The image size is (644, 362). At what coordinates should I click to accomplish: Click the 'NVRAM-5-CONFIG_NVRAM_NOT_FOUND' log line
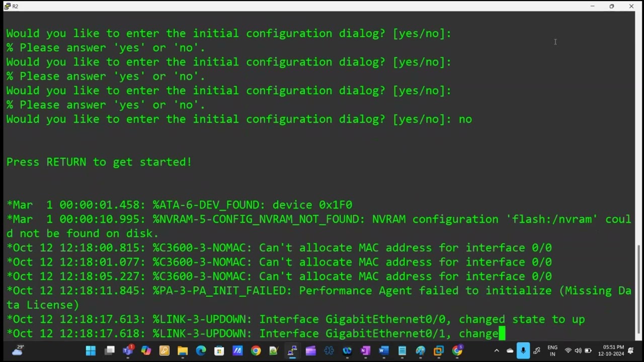click(319, 226)
